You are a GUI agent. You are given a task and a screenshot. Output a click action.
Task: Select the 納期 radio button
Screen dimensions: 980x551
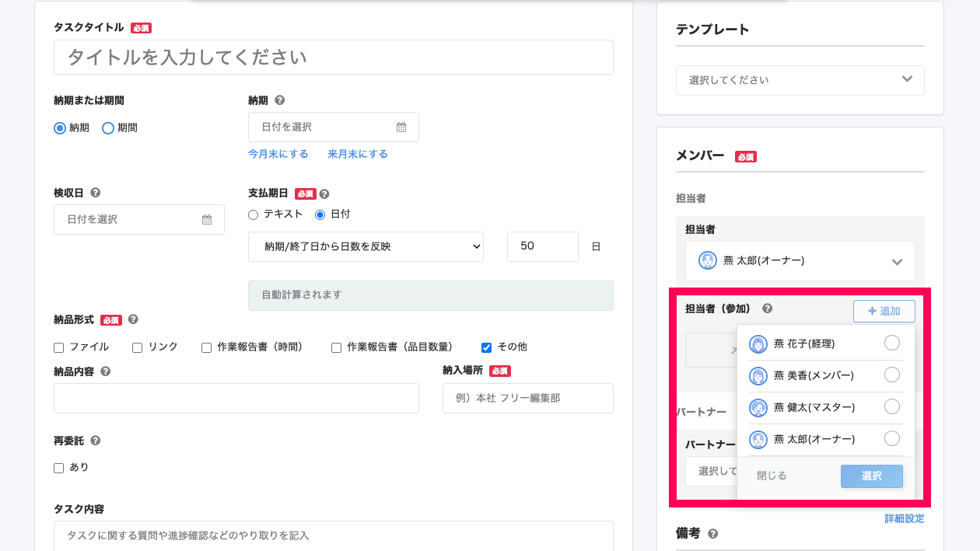pyautogui.click(x=60, y=128)
